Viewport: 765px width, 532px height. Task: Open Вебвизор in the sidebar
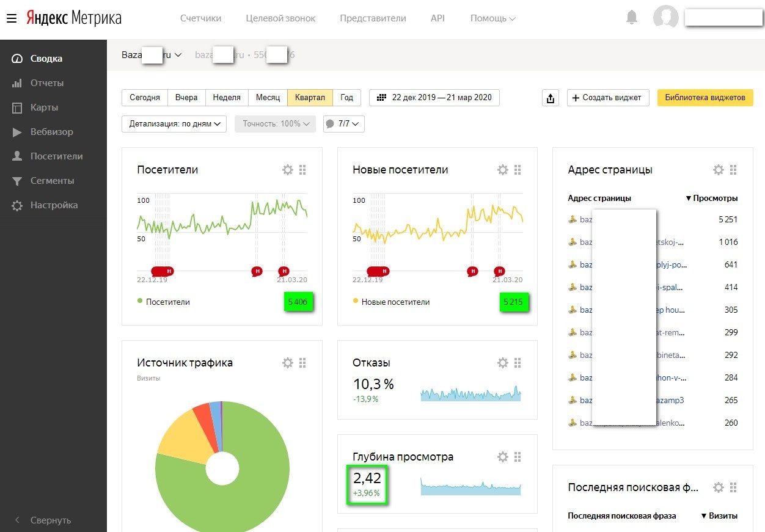pos(51,132)
